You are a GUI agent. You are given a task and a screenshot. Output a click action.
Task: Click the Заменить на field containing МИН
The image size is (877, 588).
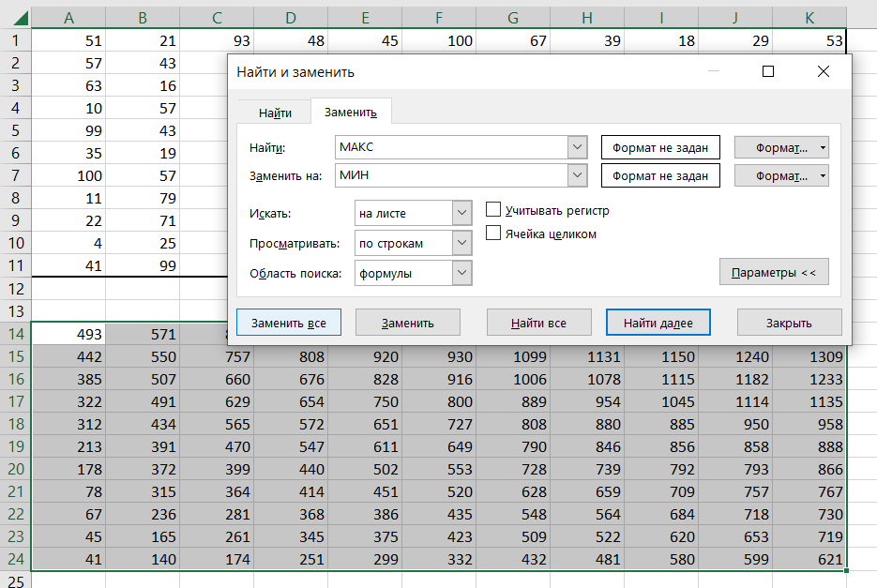pos(450,175)
